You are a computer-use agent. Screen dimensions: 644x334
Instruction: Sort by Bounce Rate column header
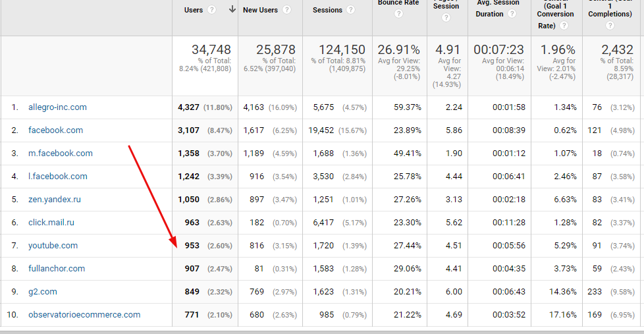pyautogui.click(x=398, y=3)
